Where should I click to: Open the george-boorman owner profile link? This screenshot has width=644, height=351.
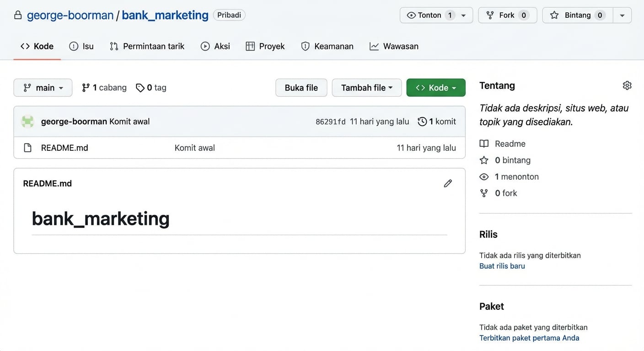click(70, 15)
